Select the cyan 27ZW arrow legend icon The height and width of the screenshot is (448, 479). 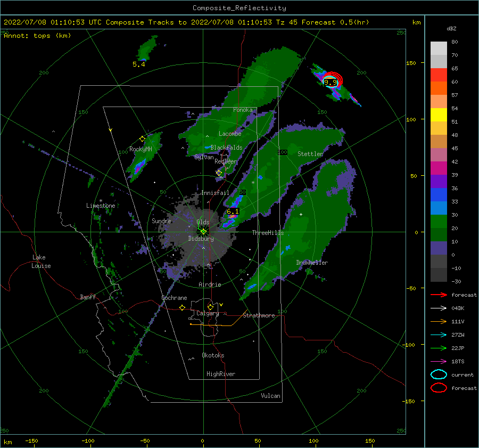(x=439, y=335)
